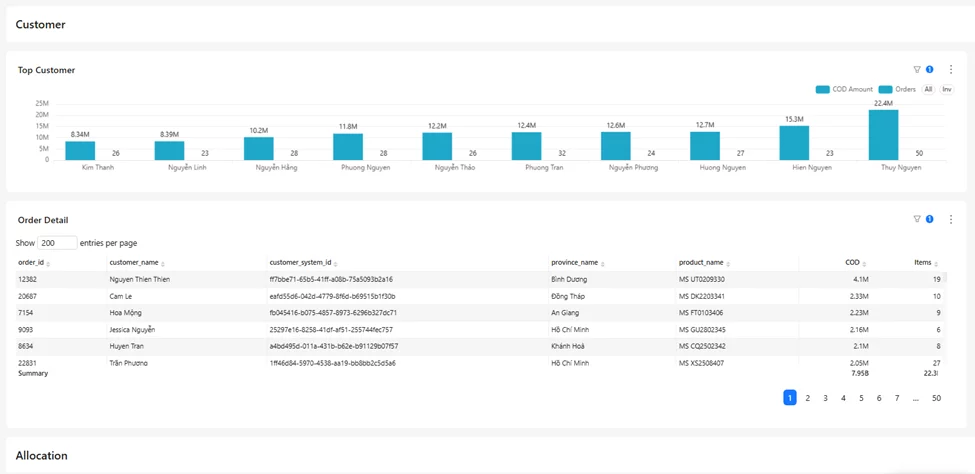Click product name MS CQ2502342
Image resolution: width=975 pixels, height=474 pixels.
click(x=702, y=346)
